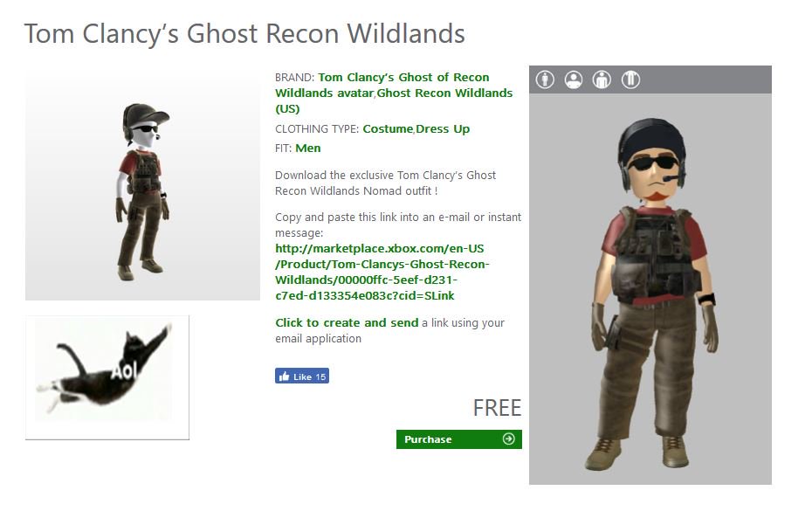This screenshot has height=518, width=812.
Task: Switch avatar preview to full-body view
Action: (545, 79)
